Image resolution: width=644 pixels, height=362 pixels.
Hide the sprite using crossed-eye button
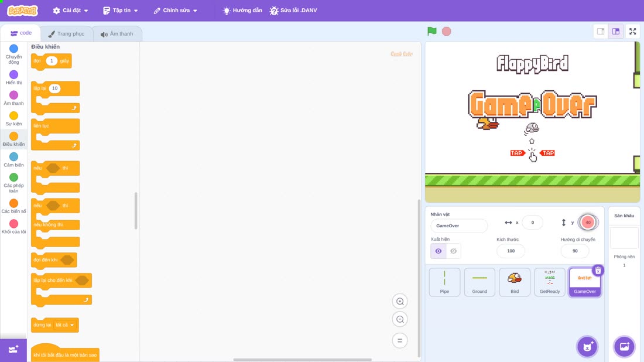453,251
